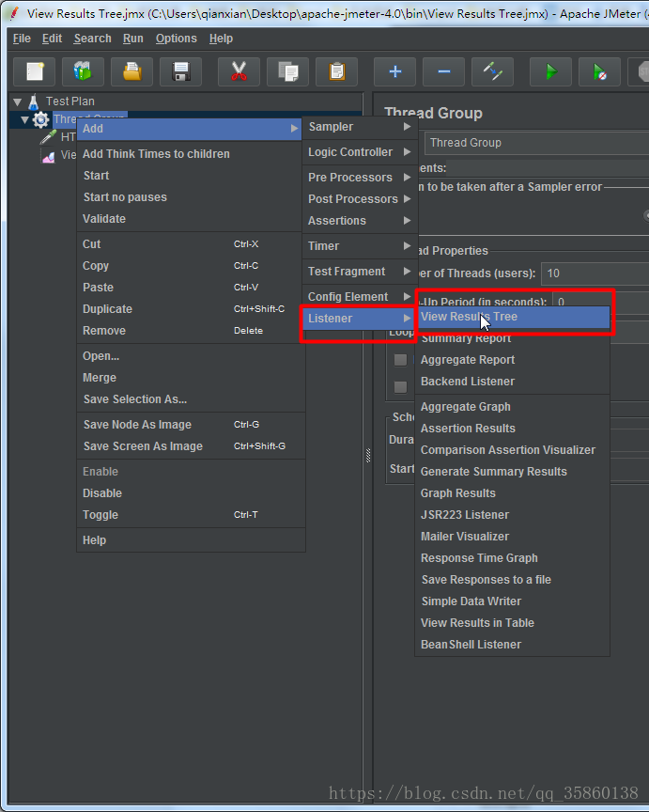Select Help at context menu bottom
This screenshot has height=812, width=649.
pos(191,540)
